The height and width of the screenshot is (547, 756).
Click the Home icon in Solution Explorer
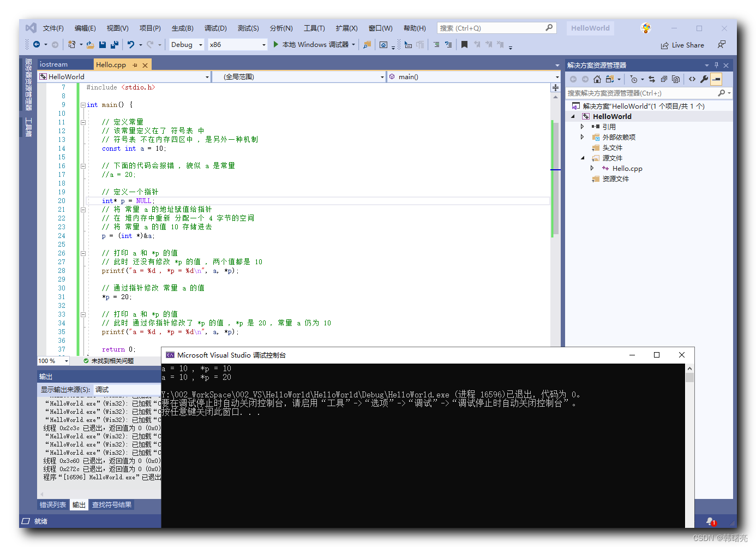pos(597,79)
